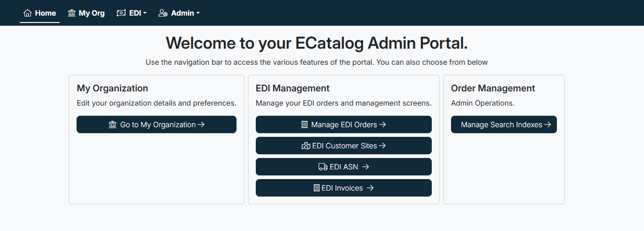This screenshot has width=644, height=231.
Task: Open the EDI Invoices button label
Action: (x=342, y=188)
